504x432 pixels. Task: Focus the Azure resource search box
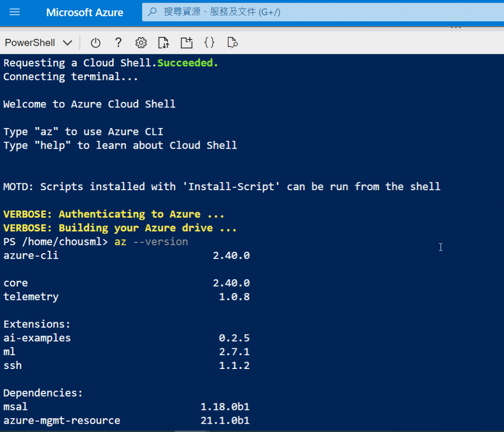click(x=323, y=12)
